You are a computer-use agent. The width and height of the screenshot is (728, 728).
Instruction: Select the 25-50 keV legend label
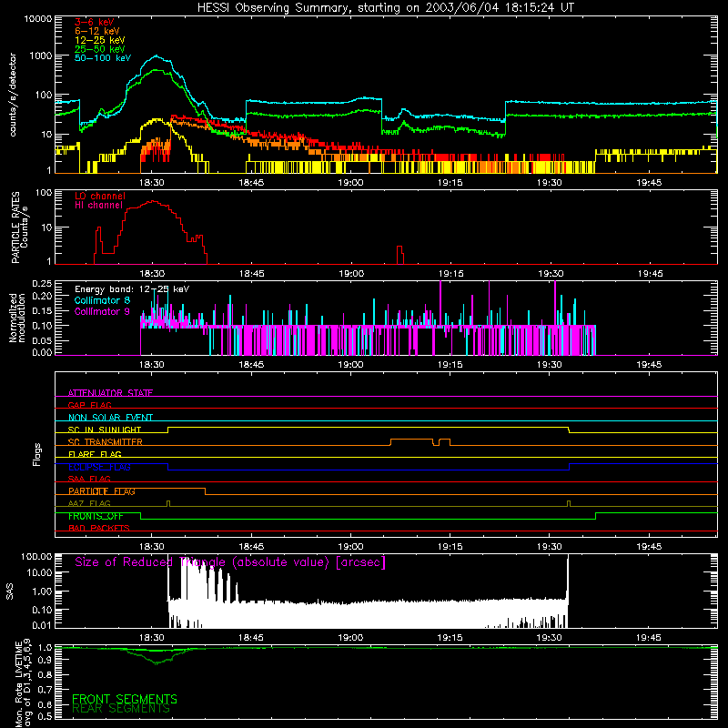(100, 49)
